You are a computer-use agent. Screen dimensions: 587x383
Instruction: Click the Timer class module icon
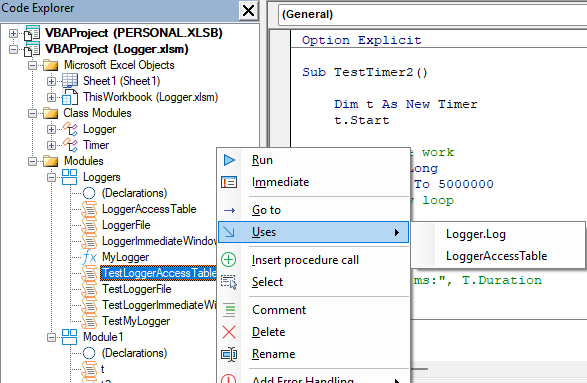pos(70,145)
